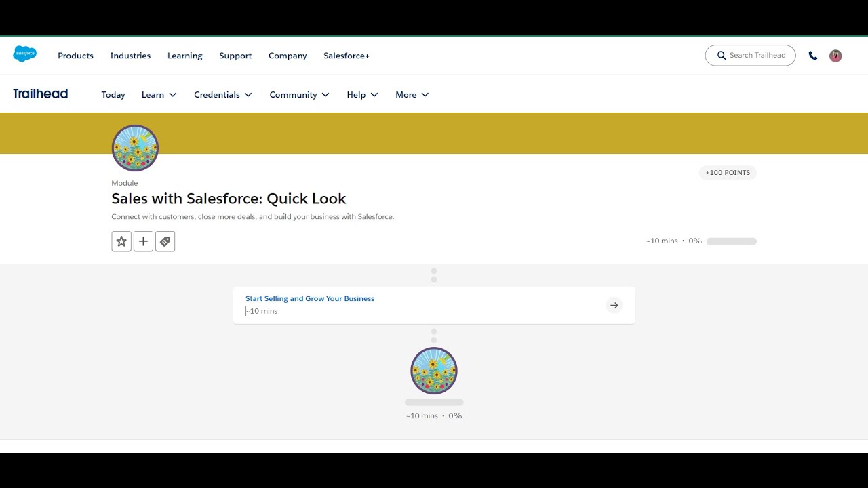868x488 pixels.
Task: Click the arrow on Start Selling unit
Action: click(x=614, y=305)
